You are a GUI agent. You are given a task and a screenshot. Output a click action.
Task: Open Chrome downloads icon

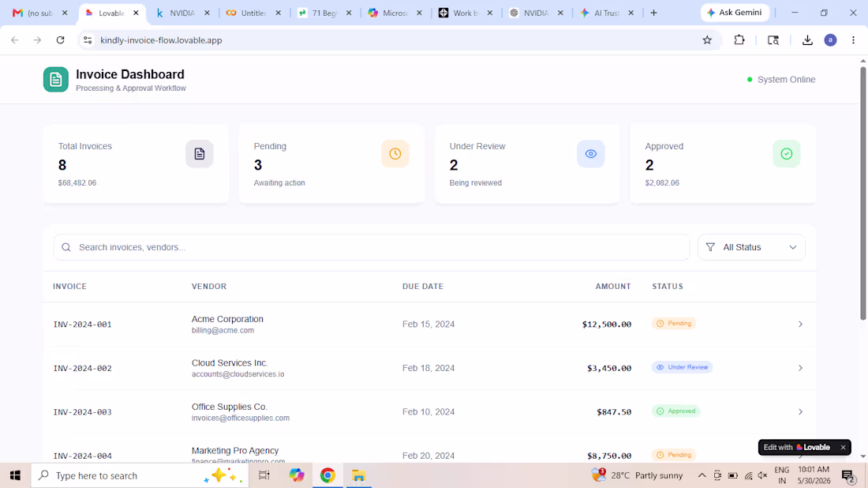pos(807,40)
